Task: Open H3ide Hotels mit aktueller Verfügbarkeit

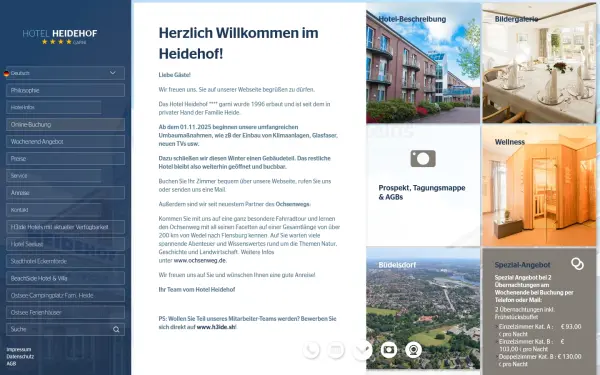Action: tap(65, 227)
